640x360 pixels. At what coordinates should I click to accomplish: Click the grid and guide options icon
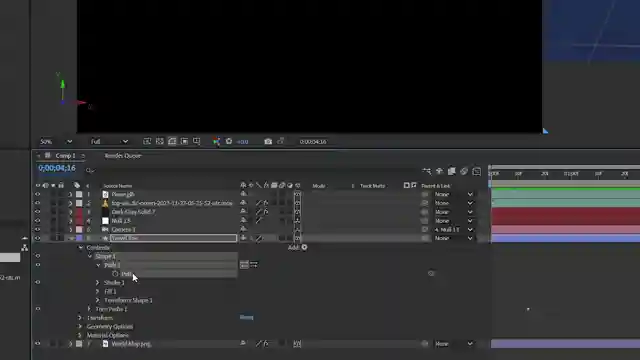[x=197, y=141]
